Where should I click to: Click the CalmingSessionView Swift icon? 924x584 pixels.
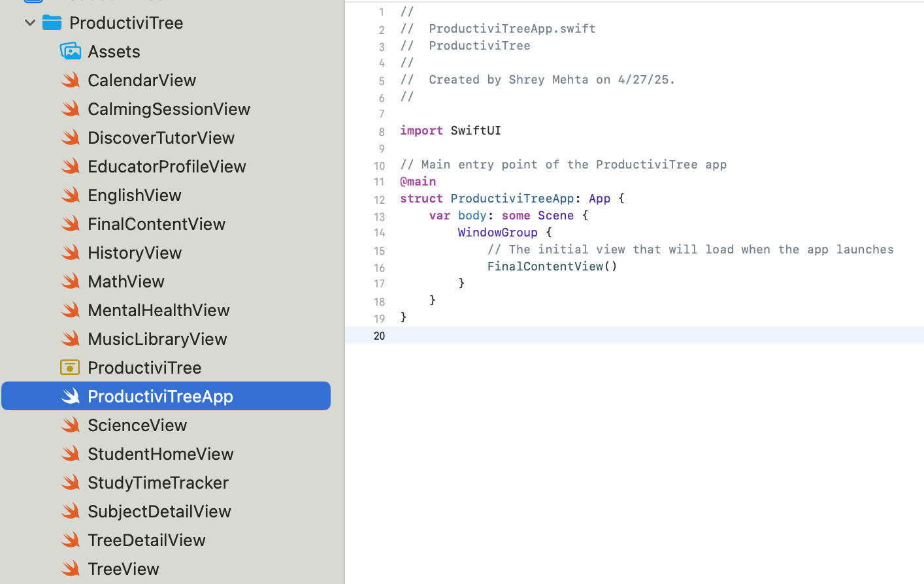click(71, 108)
